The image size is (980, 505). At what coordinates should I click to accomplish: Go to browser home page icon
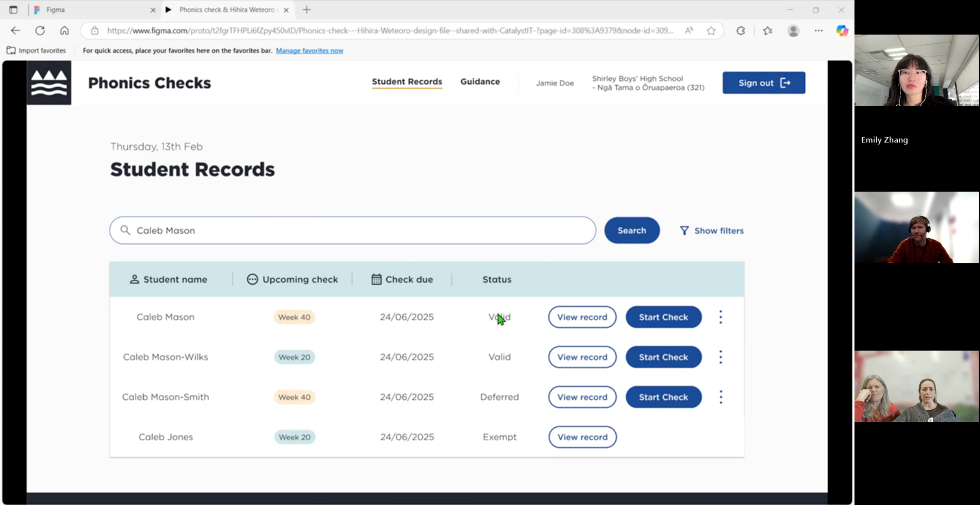tap(64, 31)
